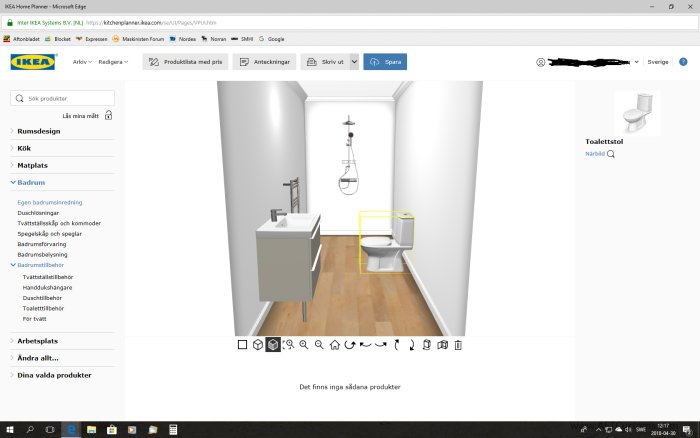Select the shaded 3D cube view
This screenshot has height=438, width=700.
click(x=273, y=345)
